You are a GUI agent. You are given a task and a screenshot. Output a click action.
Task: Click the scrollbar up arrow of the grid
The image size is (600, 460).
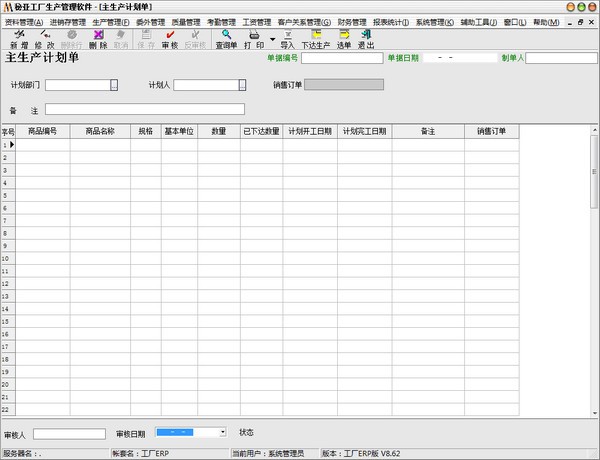594,130
